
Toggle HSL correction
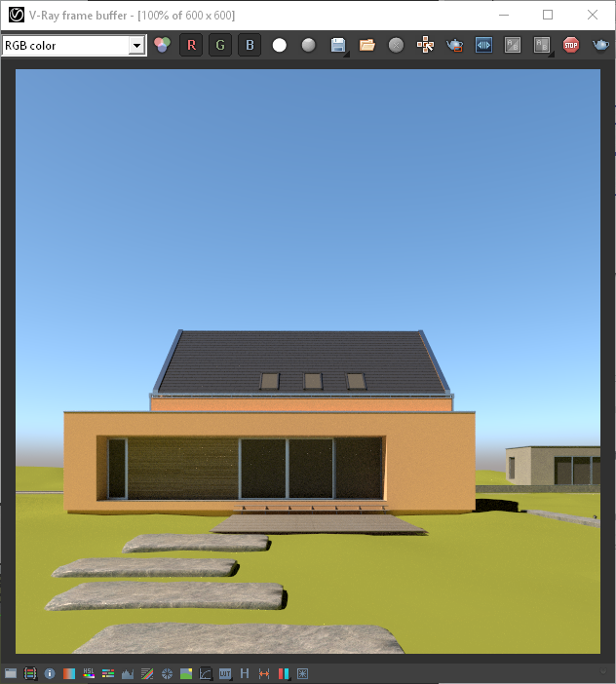tap(89, 673)
